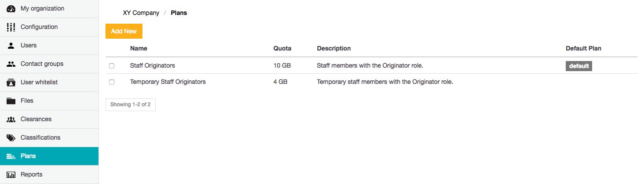Tick the Staff Originators checkbox

point(112,66)
